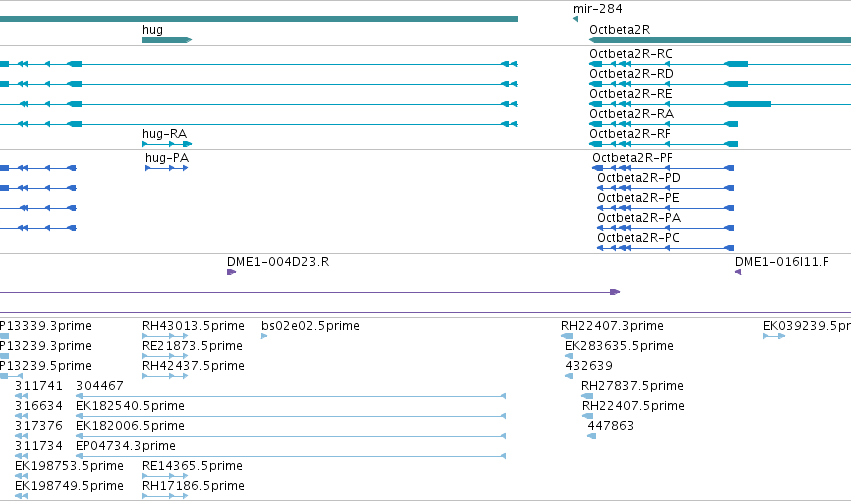Select EST EK198749.5prime
The width and height of the screenshot is (851, 501).
point(69,487)
